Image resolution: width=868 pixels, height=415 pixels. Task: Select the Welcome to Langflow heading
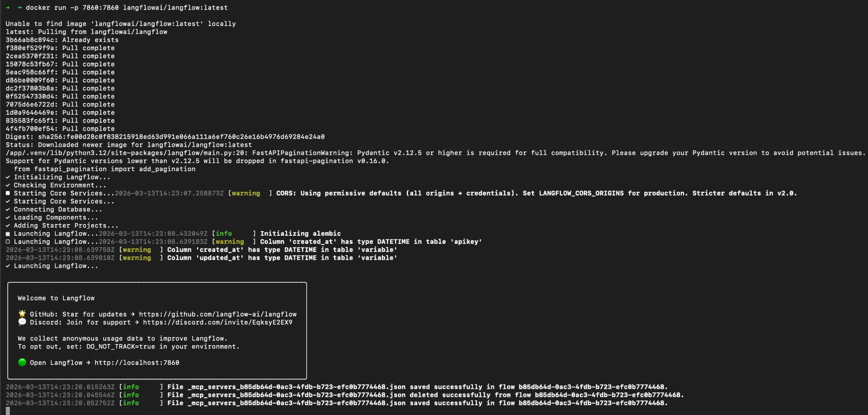pos(56,298)
